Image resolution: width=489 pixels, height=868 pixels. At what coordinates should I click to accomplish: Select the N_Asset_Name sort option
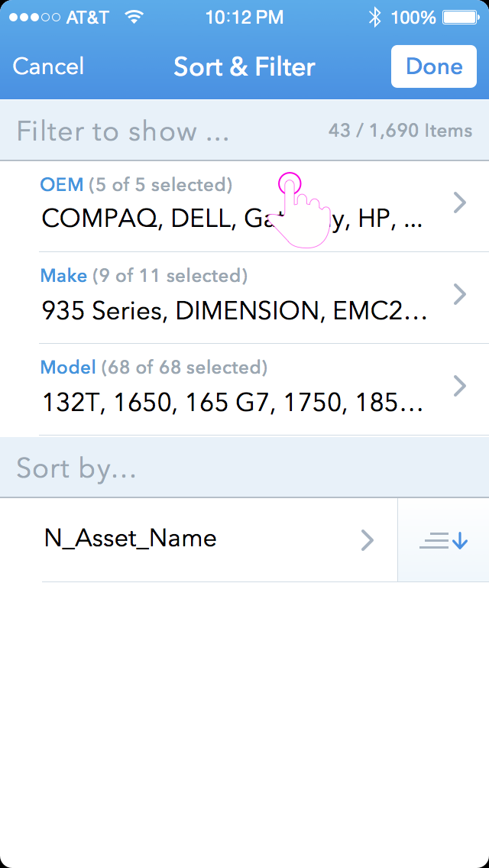click(128, 539)
